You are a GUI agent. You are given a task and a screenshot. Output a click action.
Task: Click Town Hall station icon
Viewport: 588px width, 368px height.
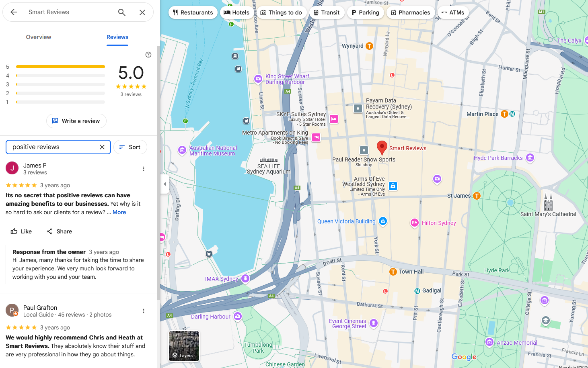coord(393,272)
